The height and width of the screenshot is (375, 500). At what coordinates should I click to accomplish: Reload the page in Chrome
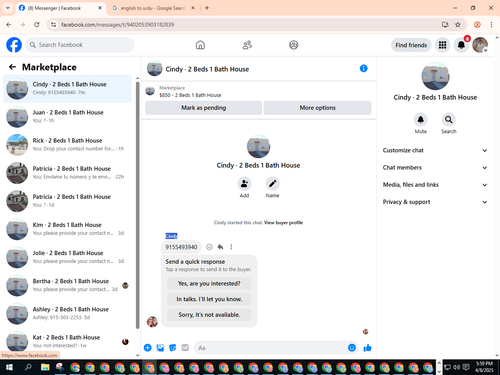(37, 25)
